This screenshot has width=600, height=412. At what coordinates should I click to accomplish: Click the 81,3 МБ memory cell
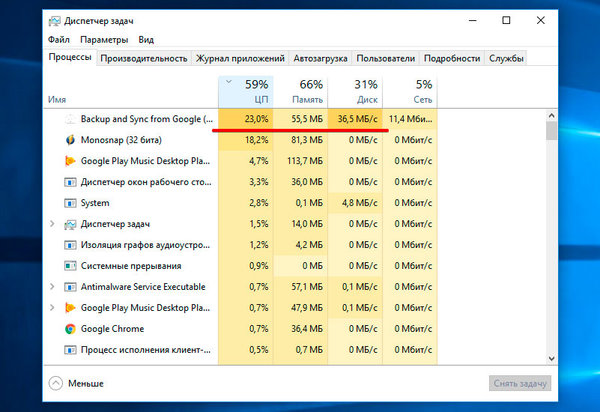300,140
